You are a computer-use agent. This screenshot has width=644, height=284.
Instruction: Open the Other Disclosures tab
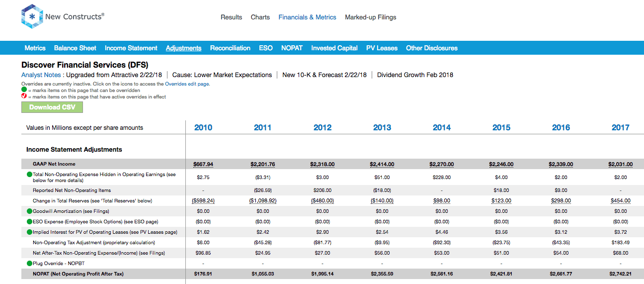pyautogui.click(x=432, y=48)
